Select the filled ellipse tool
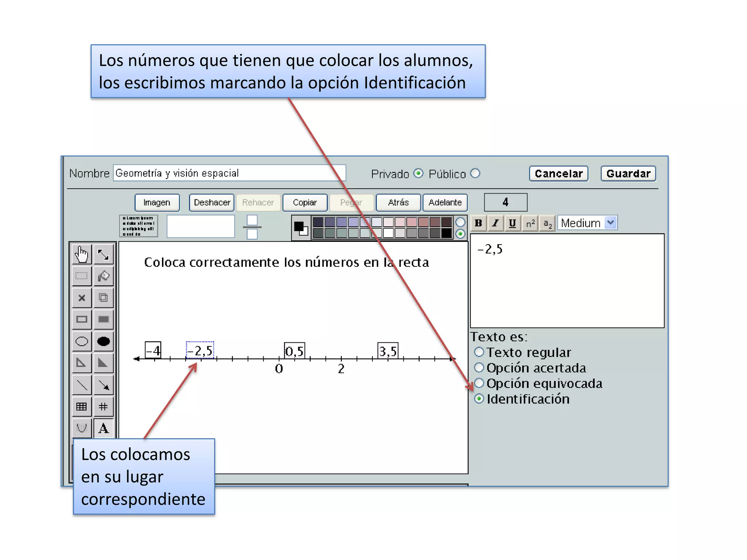Screen dimensions: 747x560 (104, 342)
